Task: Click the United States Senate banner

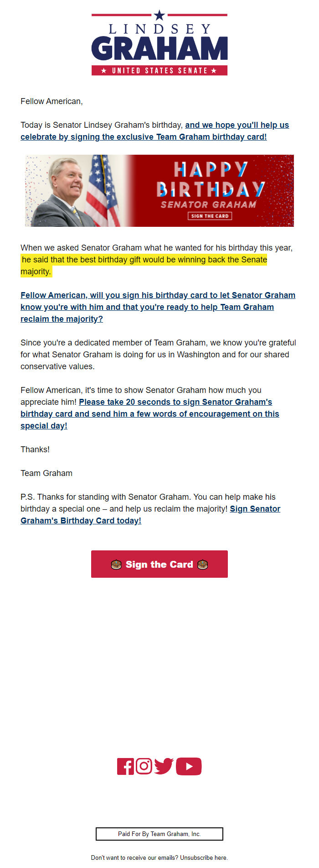Action: 159,71
